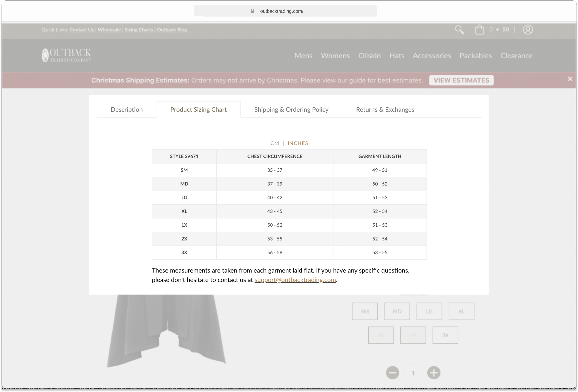
Task: Open the Accessories navigation menu
Action: 432,56
